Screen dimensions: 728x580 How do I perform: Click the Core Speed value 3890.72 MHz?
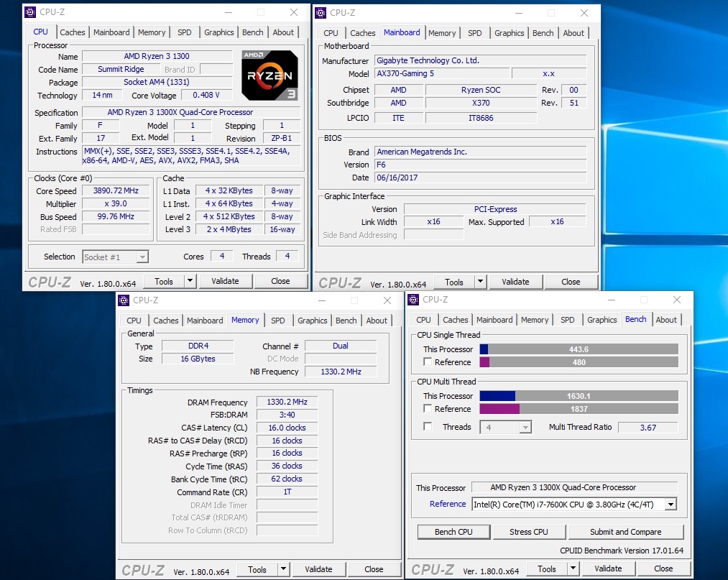click(x=116, y=191)
